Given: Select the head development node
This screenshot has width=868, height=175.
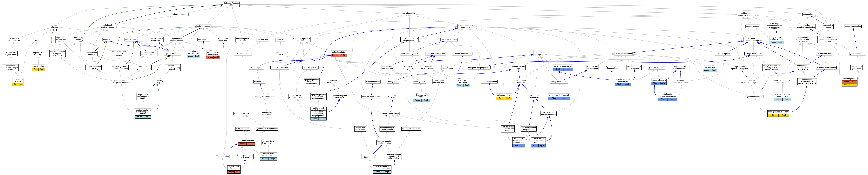Looking at the screenshot, I should click(x=489, y=81).
